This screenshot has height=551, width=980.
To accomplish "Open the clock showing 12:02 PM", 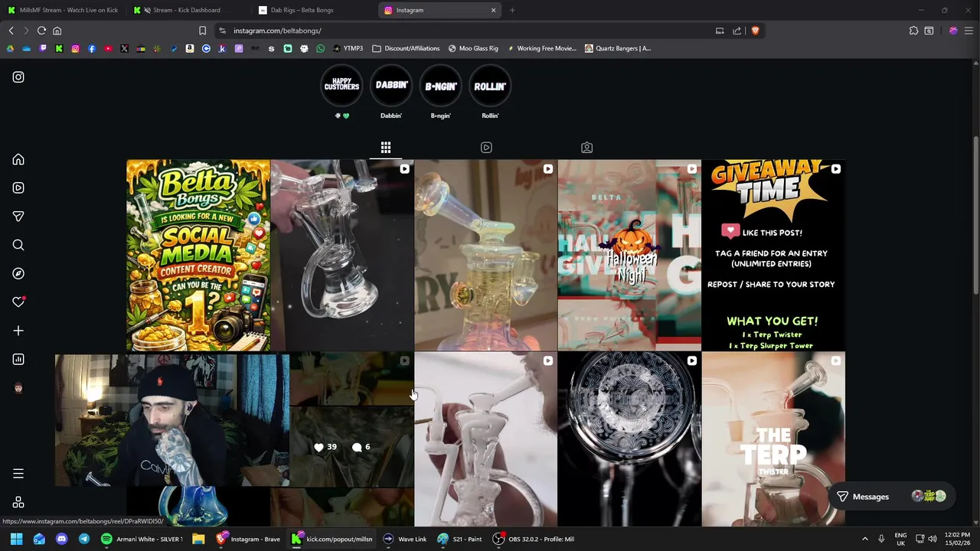I will tap(957, 539).
